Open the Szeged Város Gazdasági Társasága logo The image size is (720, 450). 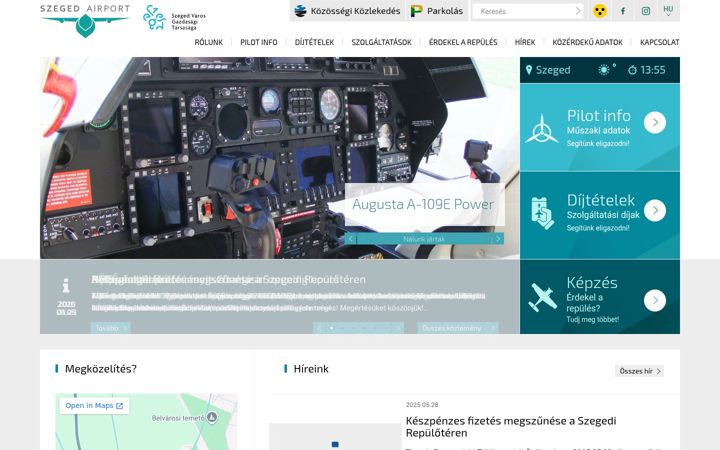point(174,18)
